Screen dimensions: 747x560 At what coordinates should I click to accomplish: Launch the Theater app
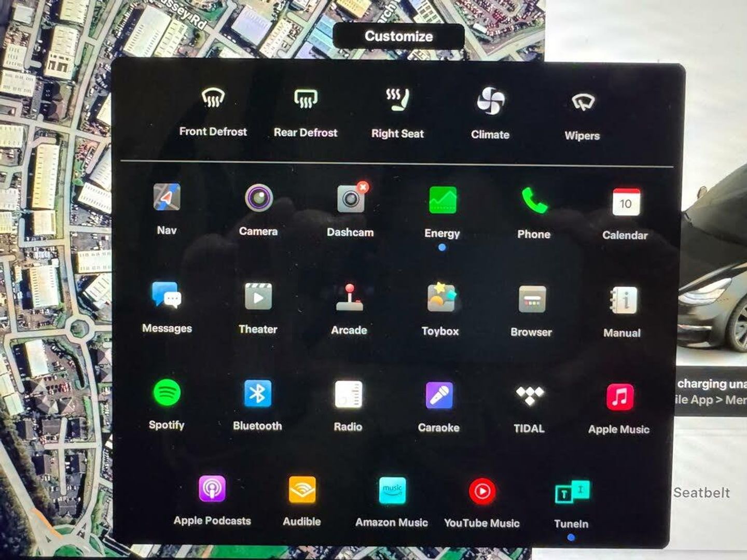click(258, 308)
